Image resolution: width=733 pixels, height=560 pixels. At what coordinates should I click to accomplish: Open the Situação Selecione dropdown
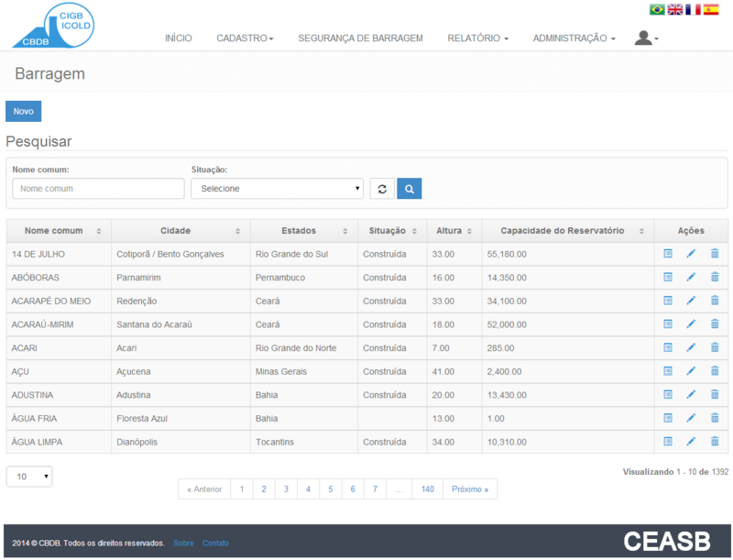(x=277, y=189)
